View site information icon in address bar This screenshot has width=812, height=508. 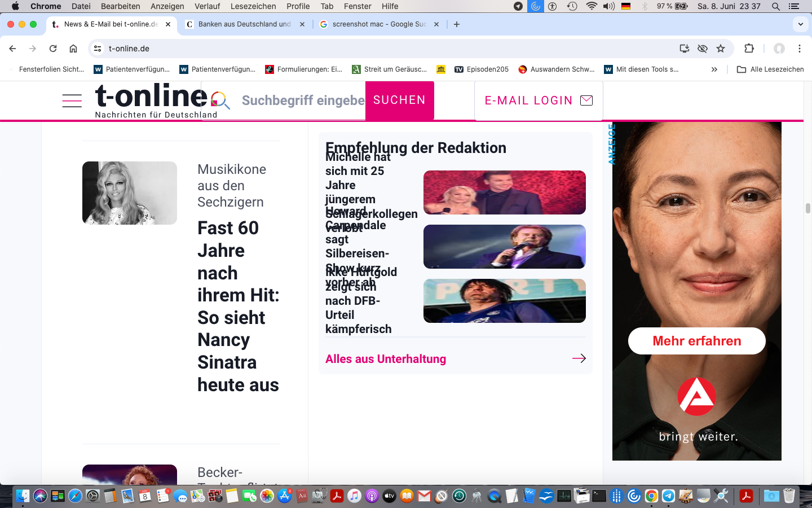98,49
